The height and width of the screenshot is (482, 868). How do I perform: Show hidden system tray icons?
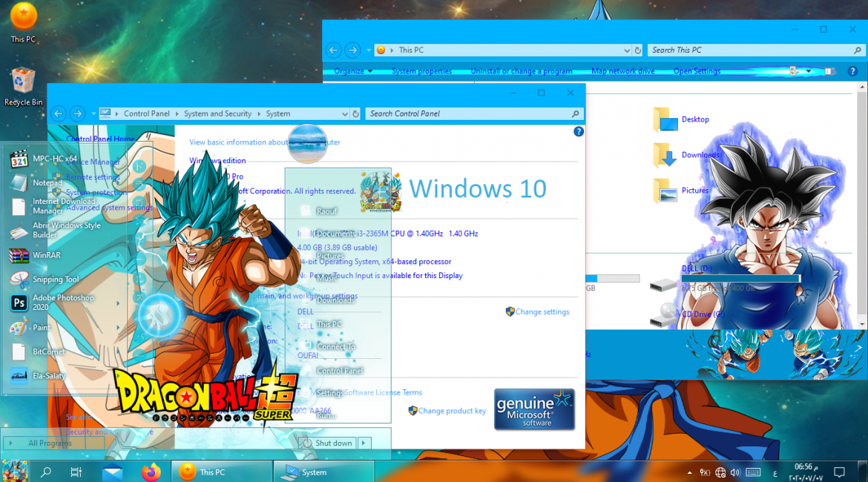pyautogui.click(x=689, y=472)
